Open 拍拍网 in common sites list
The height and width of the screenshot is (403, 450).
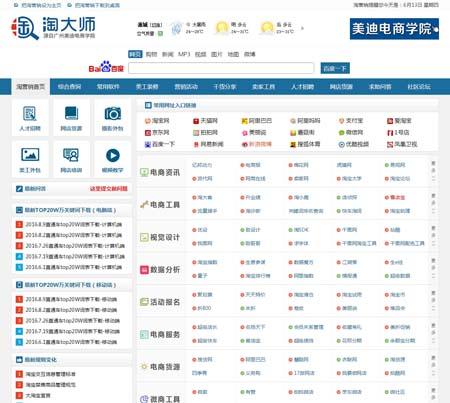(x=205, y=132)
